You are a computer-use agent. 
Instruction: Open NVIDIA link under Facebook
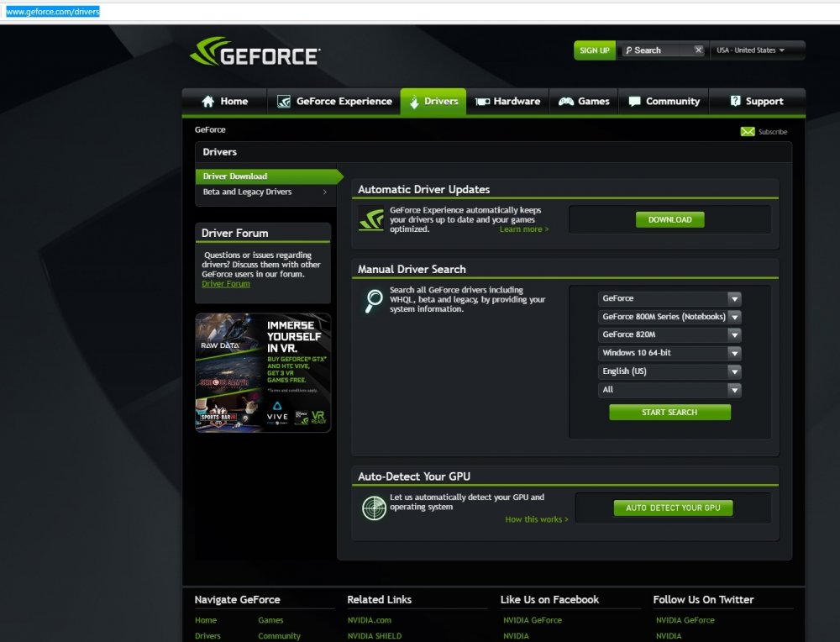point(516,636)
